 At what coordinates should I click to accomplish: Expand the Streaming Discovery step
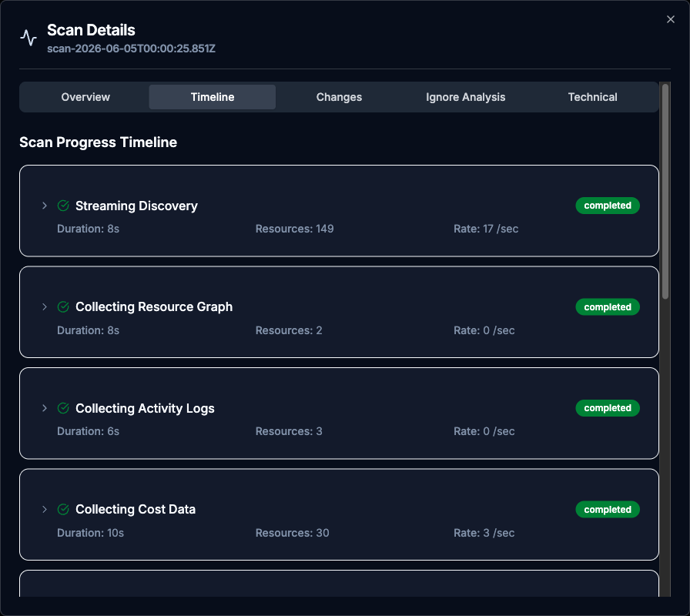tap(45, 206)
